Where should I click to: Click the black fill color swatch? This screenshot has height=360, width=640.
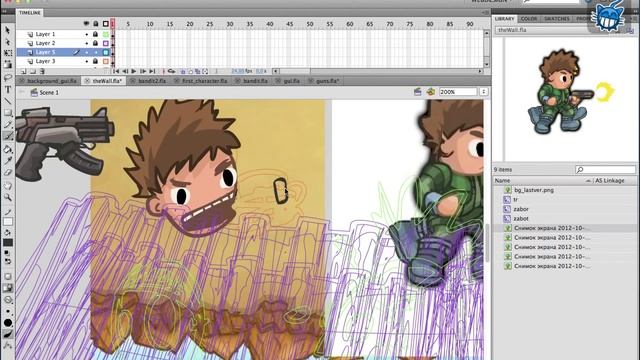tap(8, 243)
